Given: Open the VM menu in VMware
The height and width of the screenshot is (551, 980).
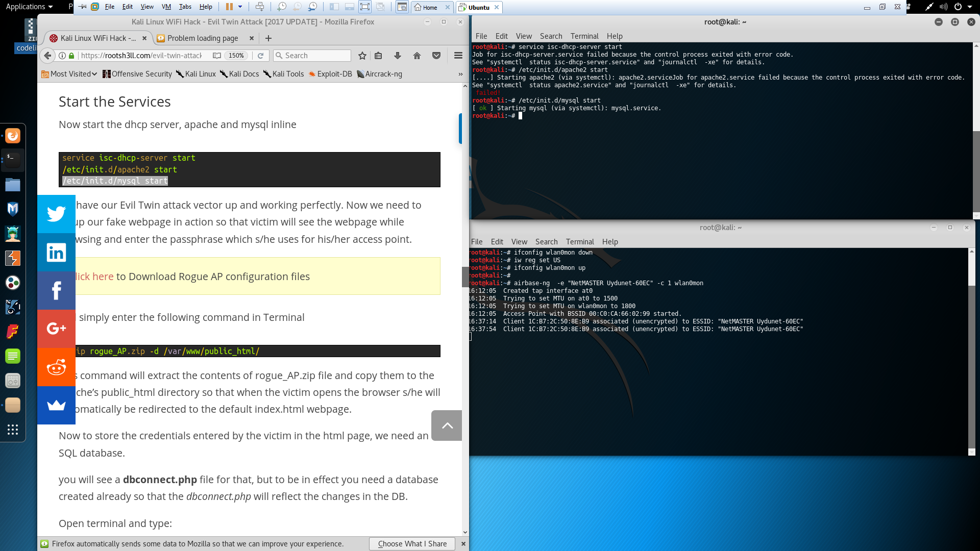Looking at the screenshot, I should tap(166, 7).
